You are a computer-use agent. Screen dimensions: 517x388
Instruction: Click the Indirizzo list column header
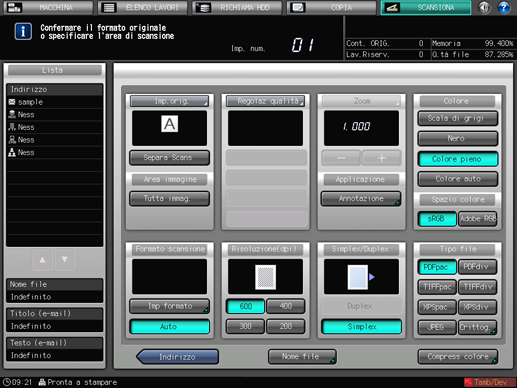point(54,89)
